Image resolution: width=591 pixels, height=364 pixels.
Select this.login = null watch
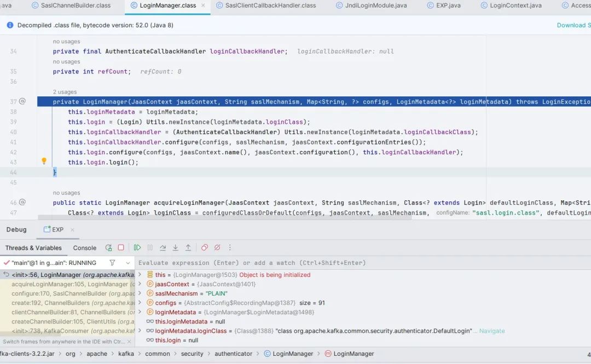click(x=172, y=340)
